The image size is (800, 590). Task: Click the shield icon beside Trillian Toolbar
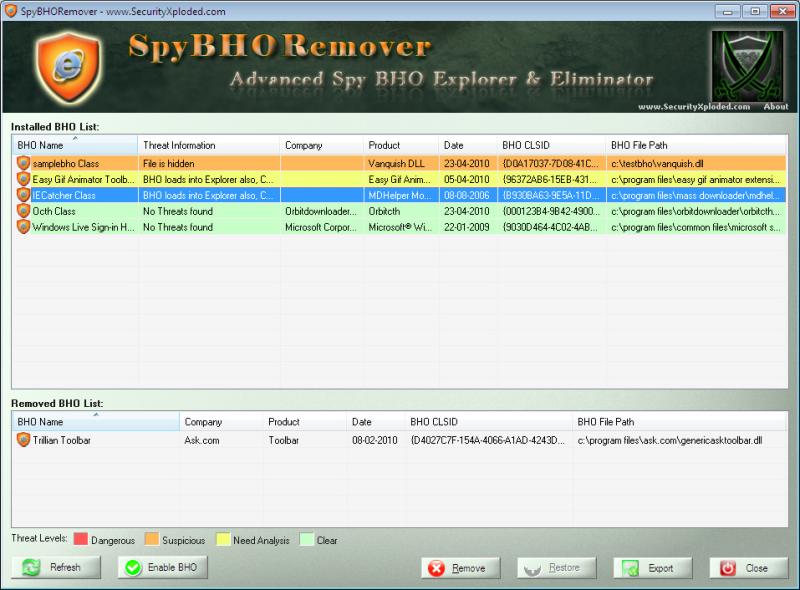(x=23, y=440)
